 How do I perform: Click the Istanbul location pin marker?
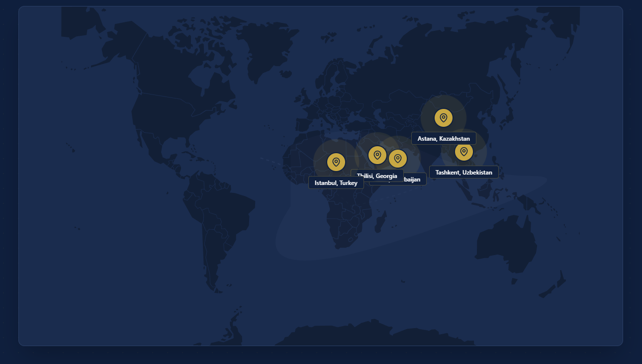[x=336, y=162]
